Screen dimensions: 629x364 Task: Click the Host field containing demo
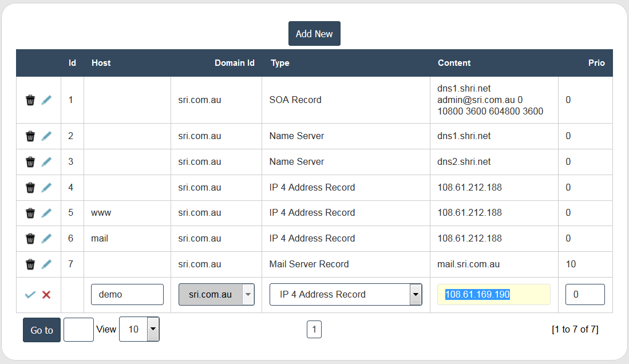(x=127, y=295)
